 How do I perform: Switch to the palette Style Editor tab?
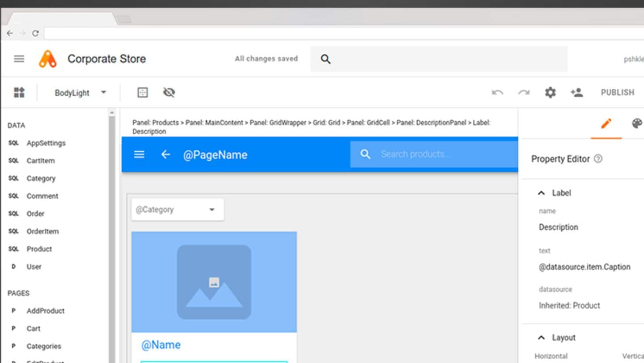[636, 124]
